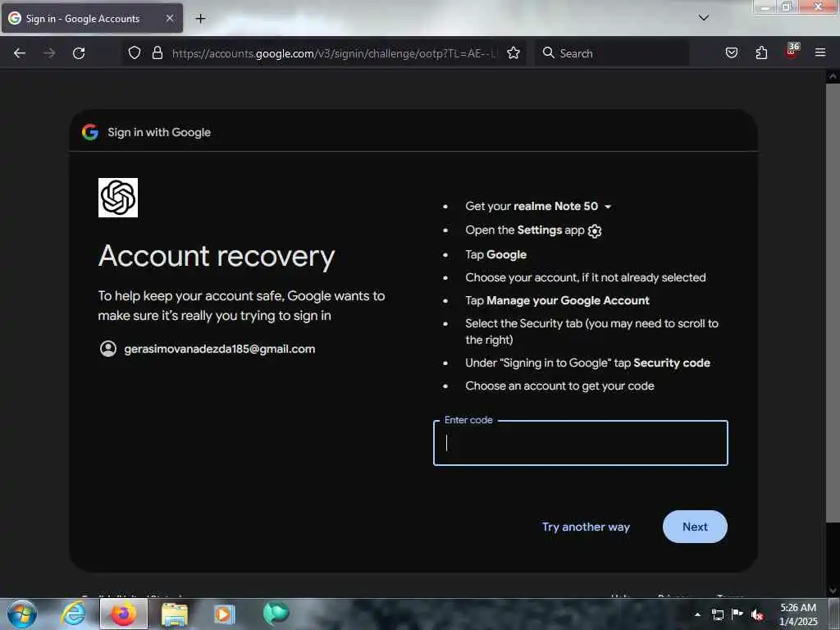Click the Action Center flag icon

[x=737, y=614]
